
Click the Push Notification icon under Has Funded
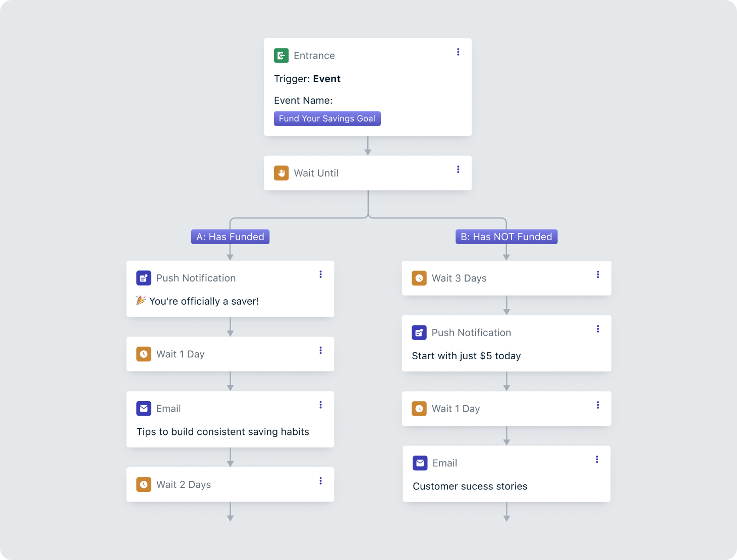[144, 278]
